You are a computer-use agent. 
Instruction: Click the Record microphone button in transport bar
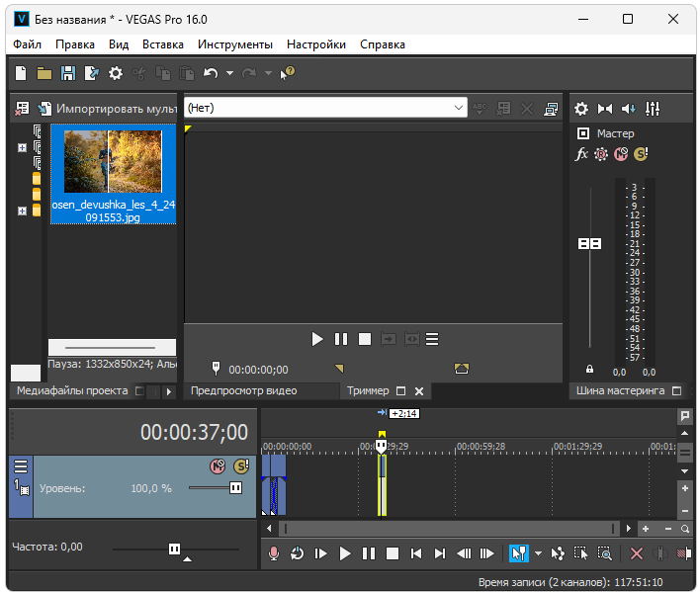point(274,554)
